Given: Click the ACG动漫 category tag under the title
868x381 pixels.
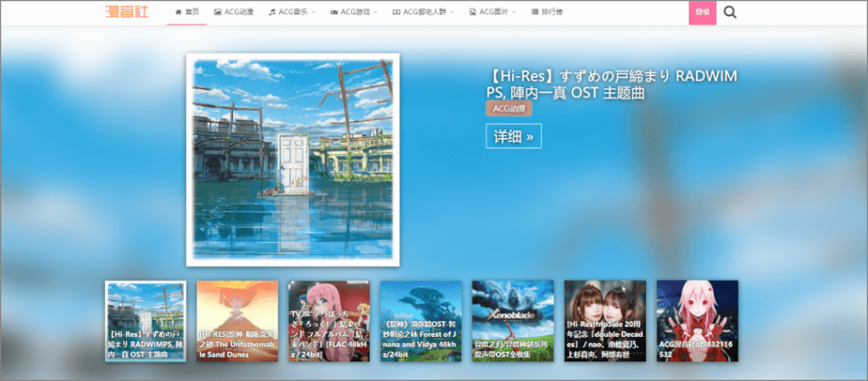Looking at the screenshot, I should [x=509, y=108].
